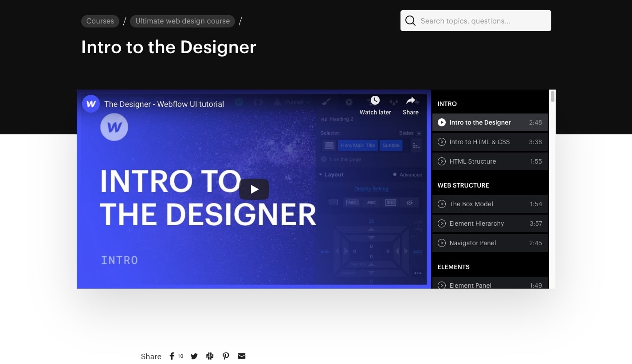Click the Watch later clock icon
Screen dimensions: 632x364
point(375,100)
